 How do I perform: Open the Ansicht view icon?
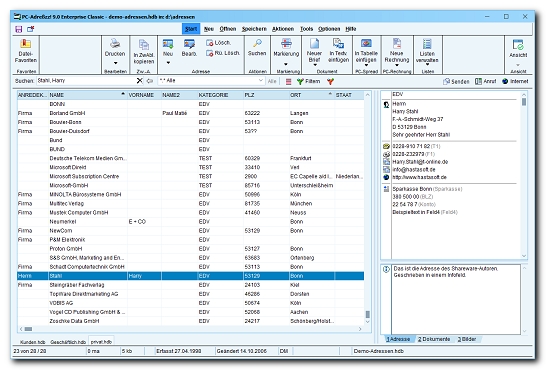tap(518, 45)
